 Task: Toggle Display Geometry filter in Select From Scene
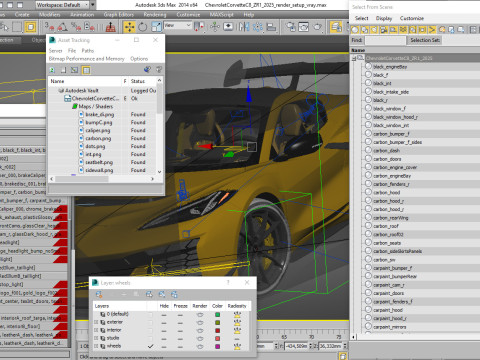355,30
